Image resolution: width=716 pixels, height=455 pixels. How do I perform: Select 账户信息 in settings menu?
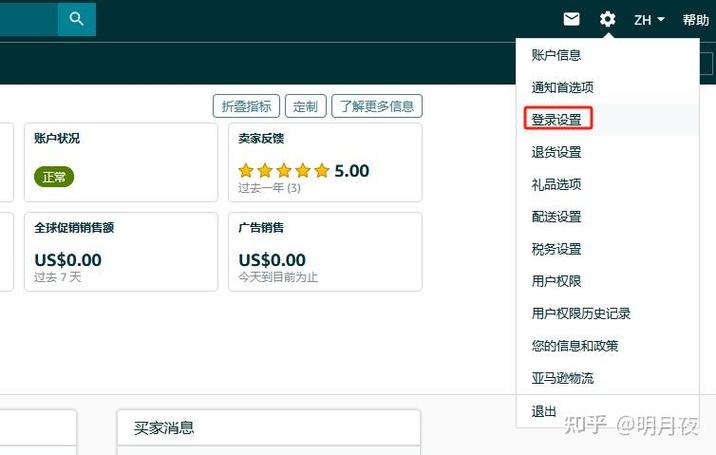click(x=556, y=55)
